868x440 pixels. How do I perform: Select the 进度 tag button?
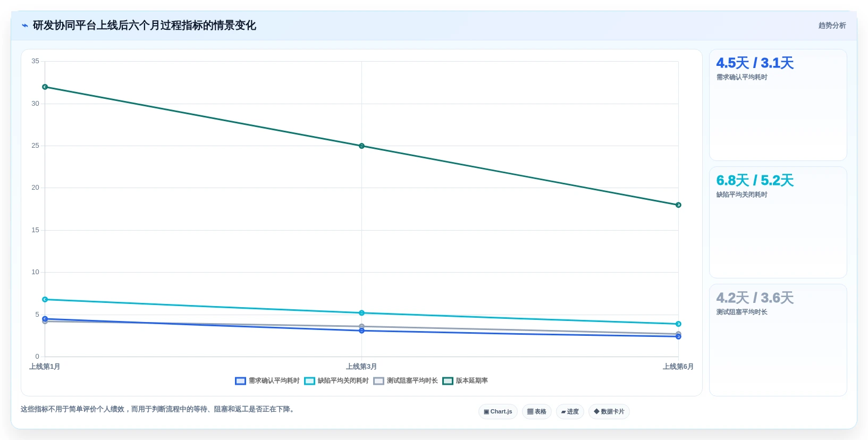(570, 412)
